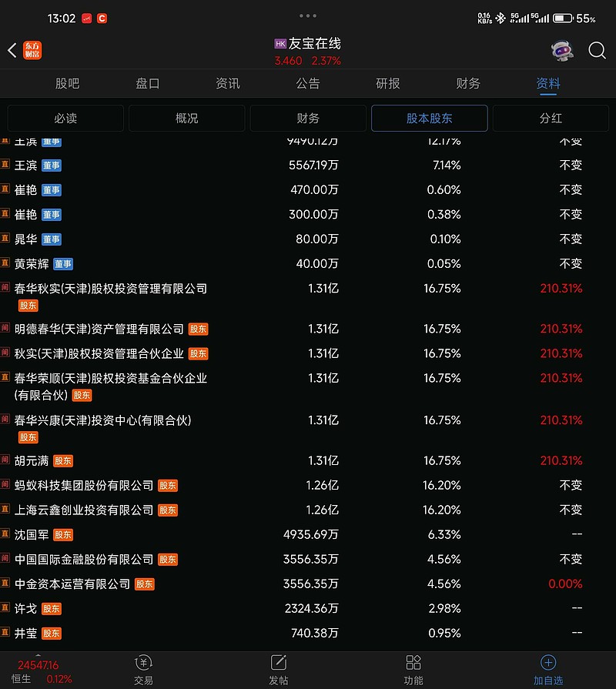Tap the 470.00万 holding value

click(315, 190)
